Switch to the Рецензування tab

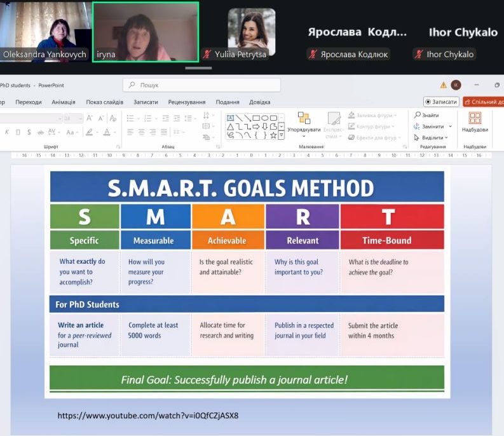pos(187,102)
